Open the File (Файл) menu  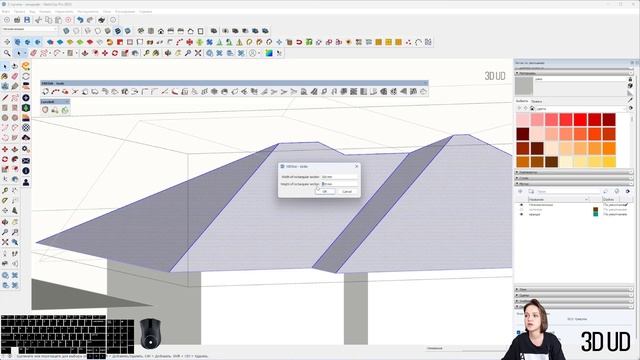click(x=5, y=11)
